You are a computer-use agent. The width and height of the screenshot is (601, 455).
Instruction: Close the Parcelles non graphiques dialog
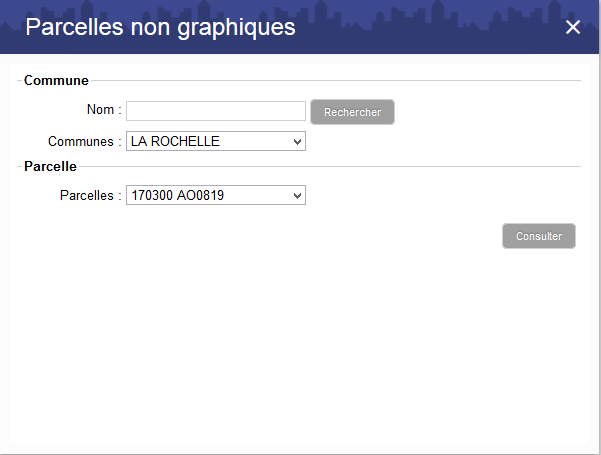point(573,27)
